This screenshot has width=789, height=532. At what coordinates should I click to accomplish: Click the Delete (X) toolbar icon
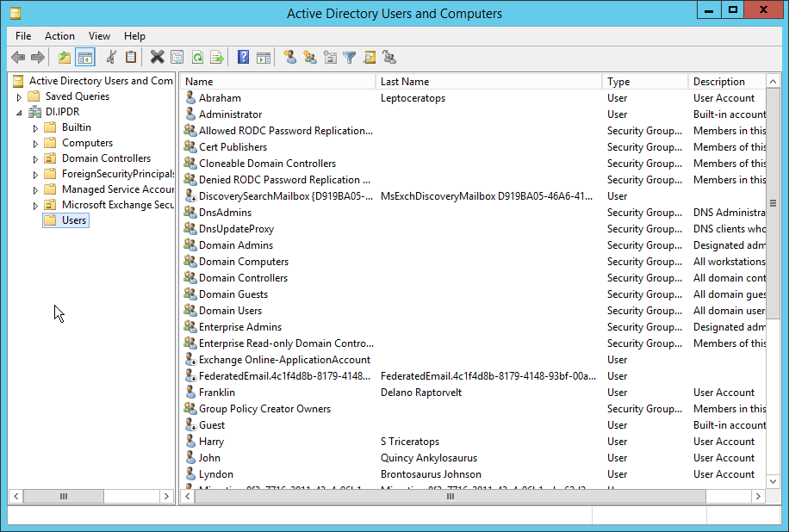point(157,58)
